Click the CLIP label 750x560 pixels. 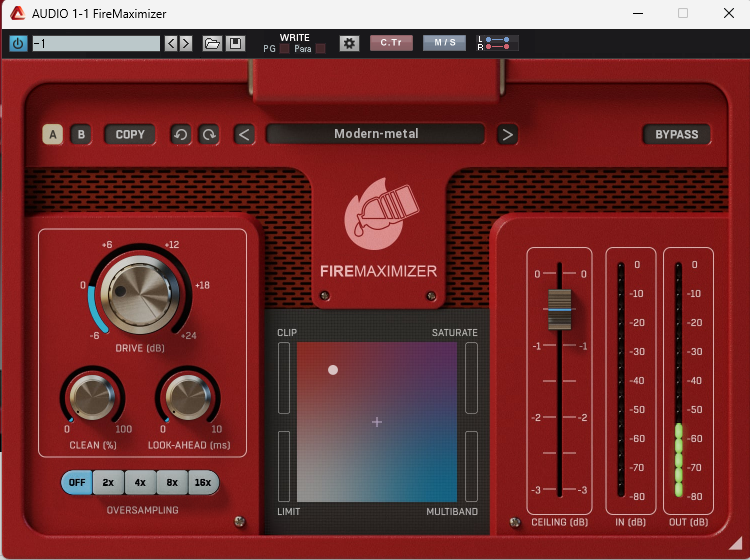tap(287, 332)
